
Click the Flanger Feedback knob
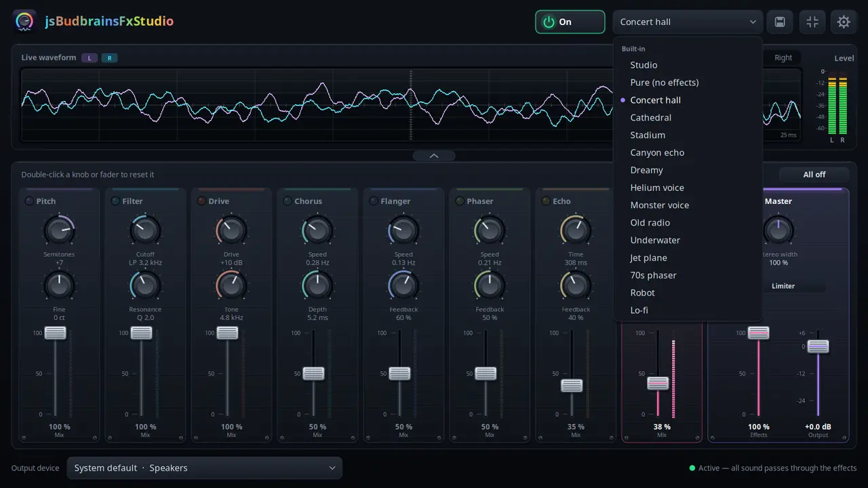(403, 286)
